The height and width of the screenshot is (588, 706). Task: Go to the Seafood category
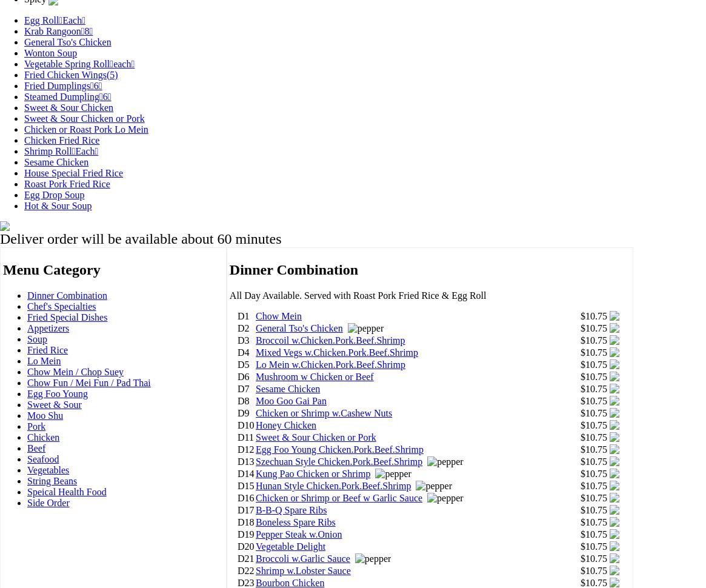click(43, 459)
